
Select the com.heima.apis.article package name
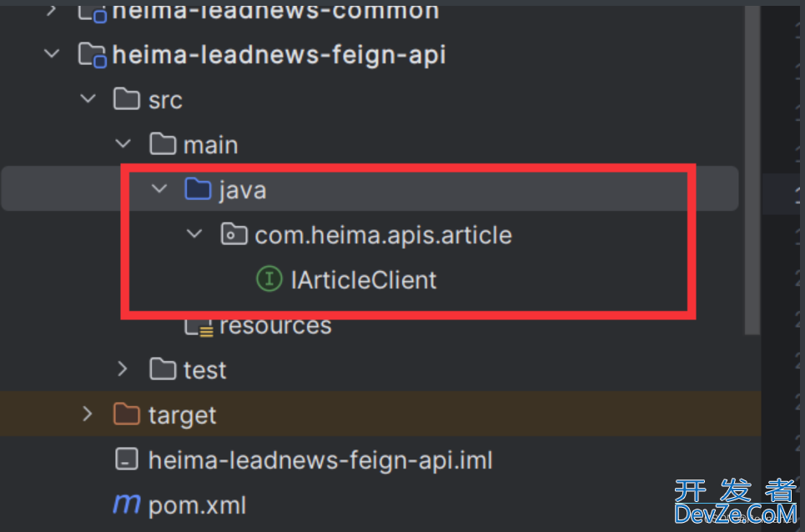(384, 235)
